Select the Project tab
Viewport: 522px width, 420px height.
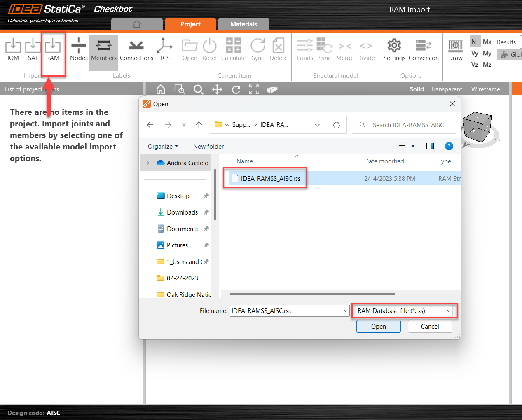[190, 24]
